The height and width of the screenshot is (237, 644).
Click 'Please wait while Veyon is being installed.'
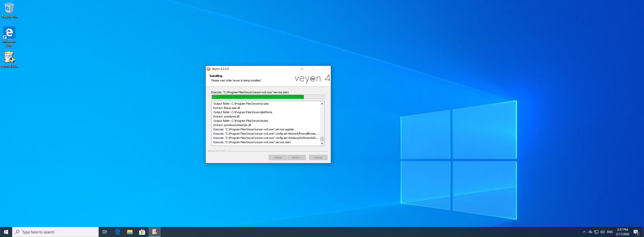tap(236, 81)
